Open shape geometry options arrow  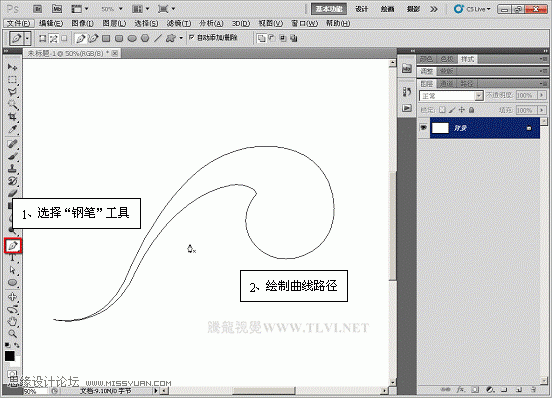181,38
